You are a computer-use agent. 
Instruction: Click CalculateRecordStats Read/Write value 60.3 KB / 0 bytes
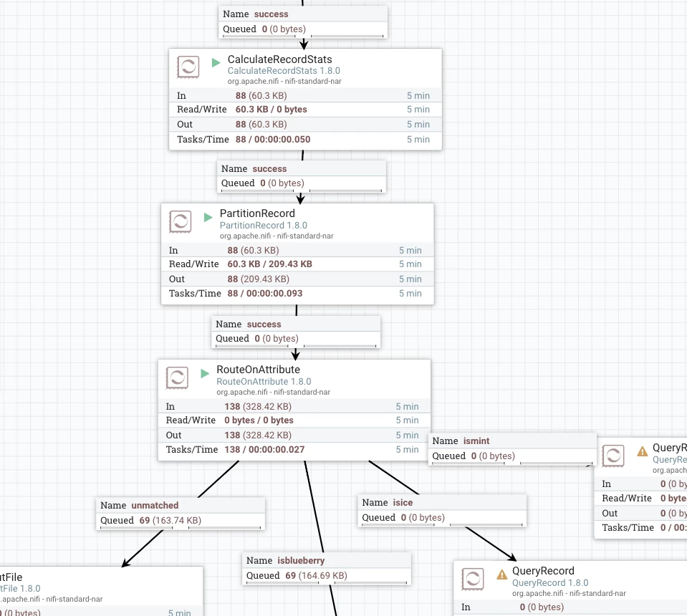coord(272,110)
